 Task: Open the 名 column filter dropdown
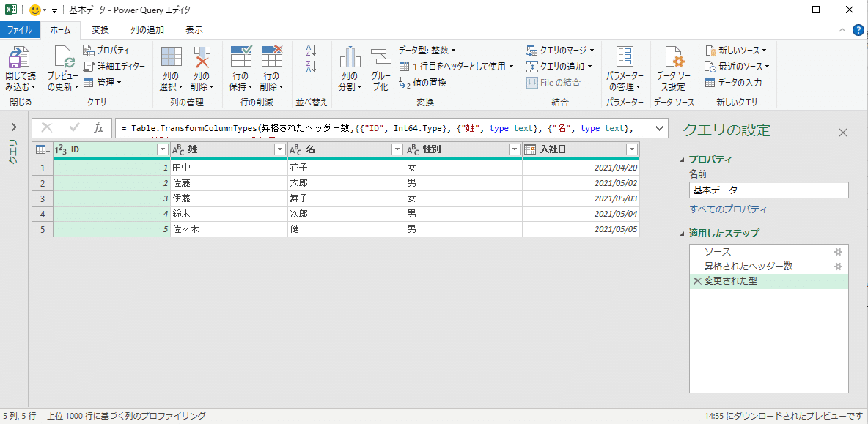[397, 149]
